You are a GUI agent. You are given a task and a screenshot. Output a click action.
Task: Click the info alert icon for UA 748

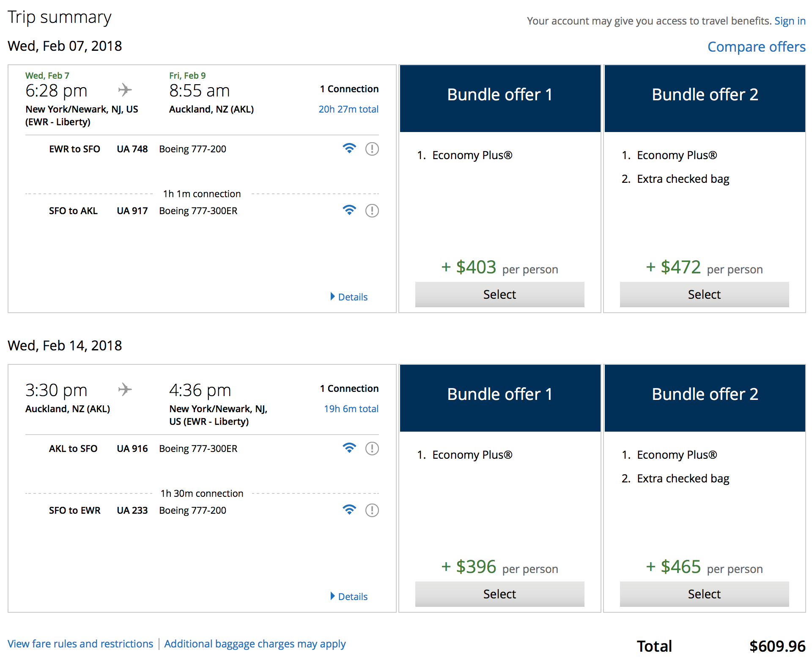tap(372, 149)
